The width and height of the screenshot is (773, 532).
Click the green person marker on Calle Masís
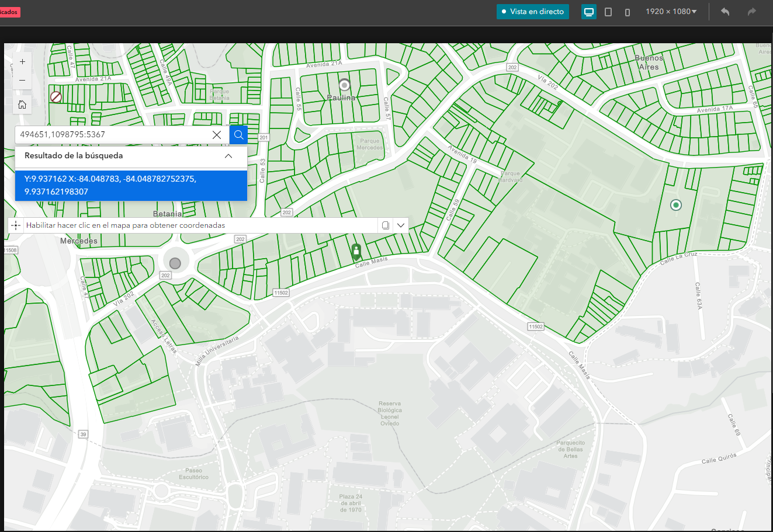[356, 252]
